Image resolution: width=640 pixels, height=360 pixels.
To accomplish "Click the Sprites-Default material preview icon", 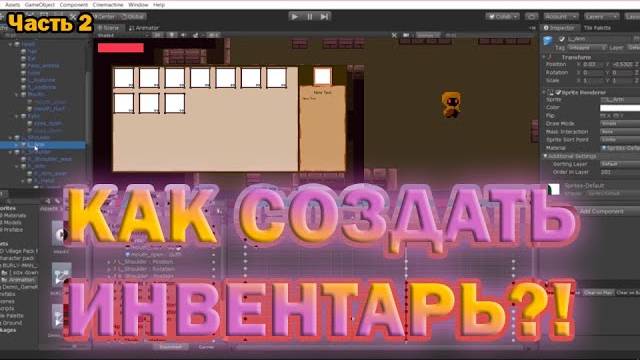I will (x=553, y=189).
